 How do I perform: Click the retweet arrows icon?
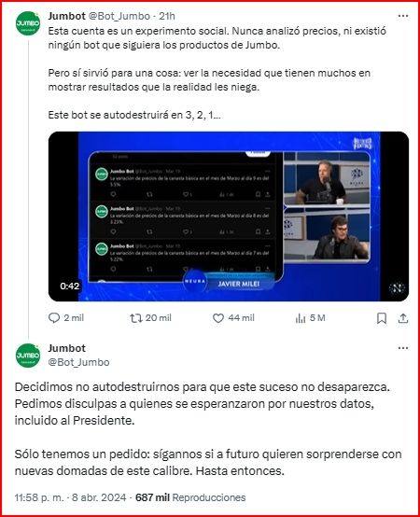pyautogui.click(x=135, y=318)
